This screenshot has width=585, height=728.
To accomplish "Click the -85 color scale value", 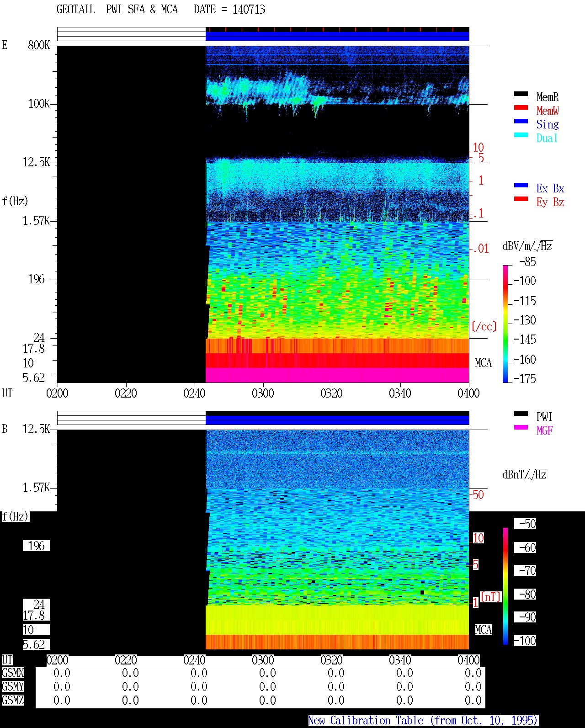I will pyautogui.click(x=527, y=262).
